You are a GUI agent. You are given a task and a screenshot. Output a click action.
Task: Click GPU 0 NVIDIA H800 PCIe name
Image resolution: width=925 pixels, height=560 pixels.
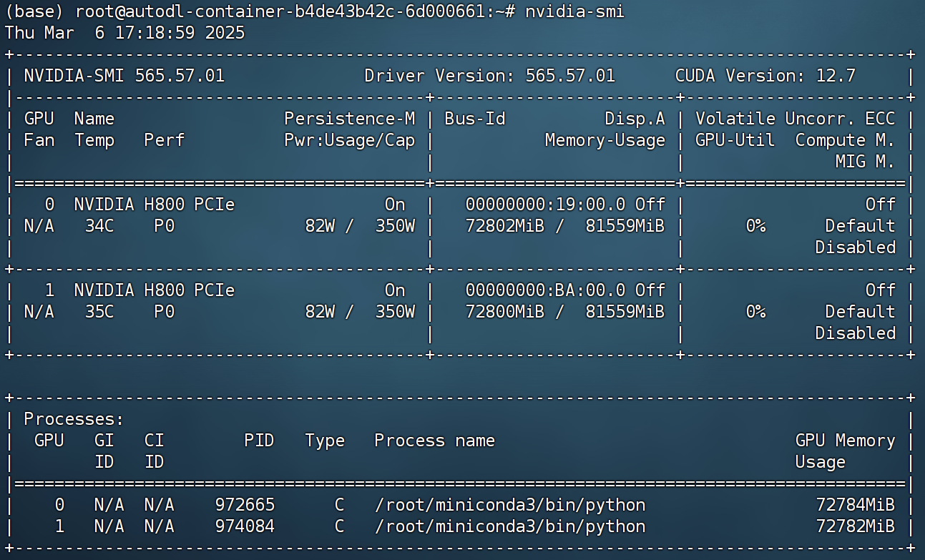155,205
